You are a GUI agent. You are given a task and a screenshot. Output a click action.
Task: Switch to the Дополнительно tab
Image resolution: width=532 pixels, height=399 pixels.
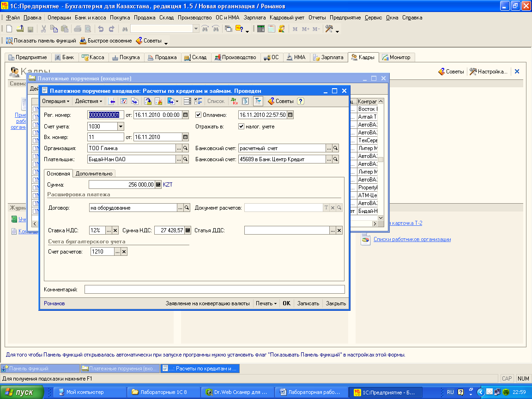point(94,173)
